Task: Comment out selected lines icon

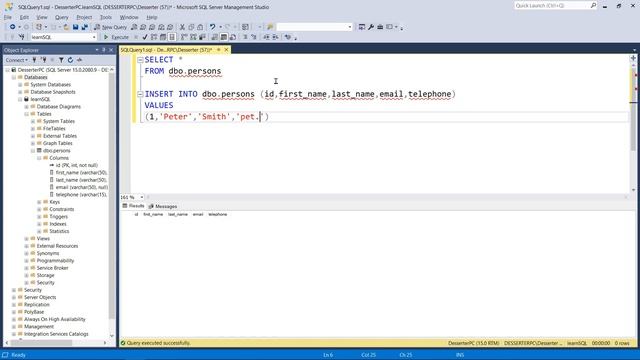Action: tap(245, 37)
